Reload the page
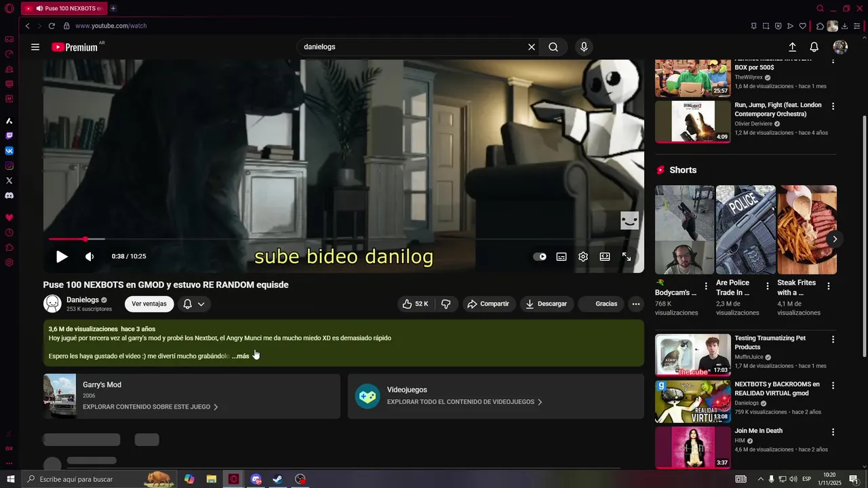This screenshot has width=868, height=488. 52,26
